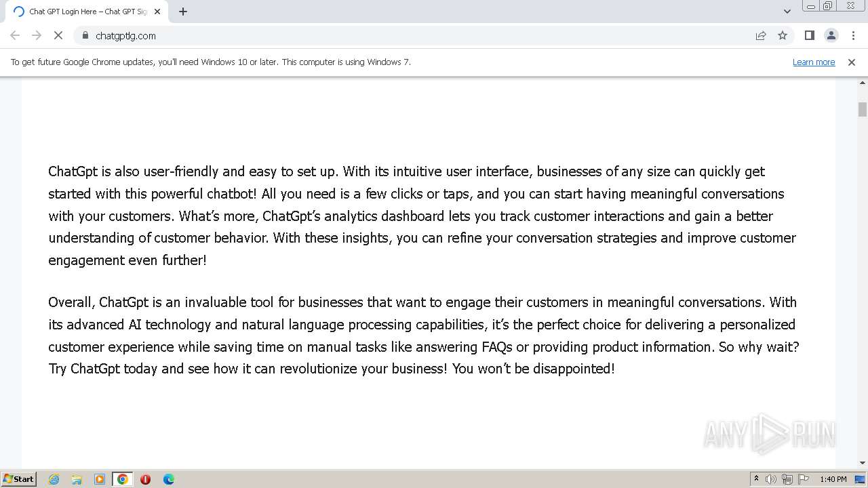Go back to the previous page
Screen dimensions: 868x488
point(15,35)
